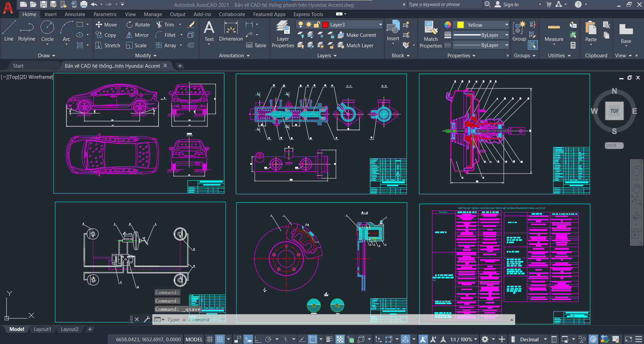Click the Erase tool icon
The image size is (644, 344).
coord(191,24)
